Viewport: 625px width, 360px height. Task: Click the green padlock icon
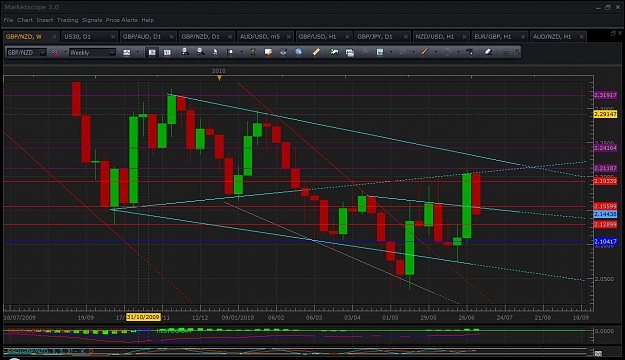coord(506,52)
